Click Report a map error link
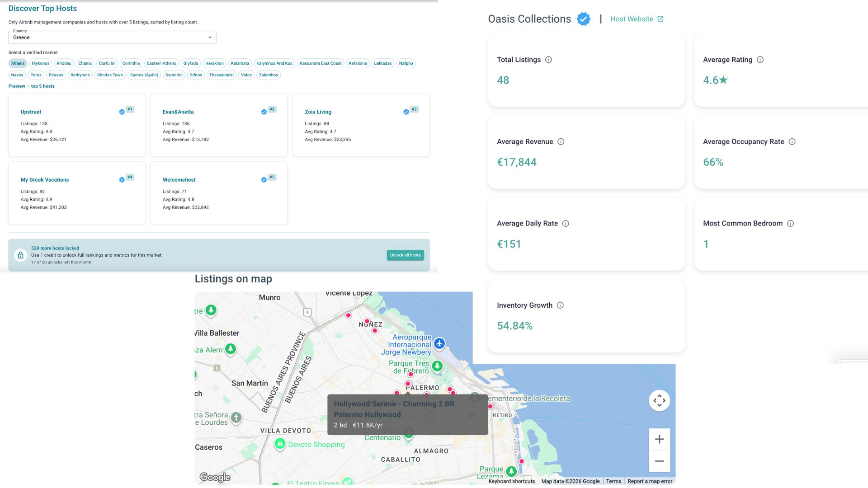868x488 pixels. (650, 481)
